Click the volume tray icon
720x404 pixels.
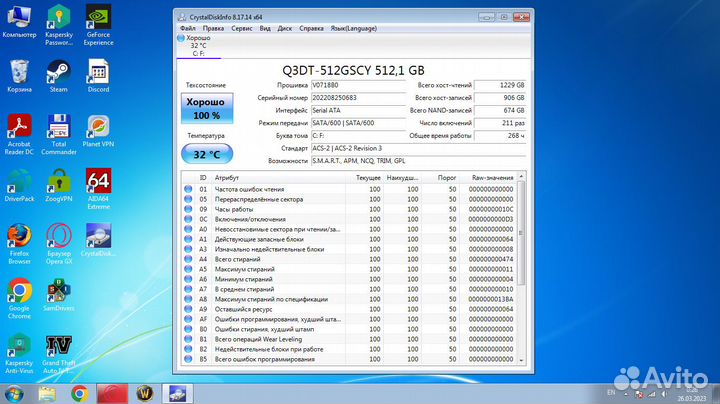point(664,394)
